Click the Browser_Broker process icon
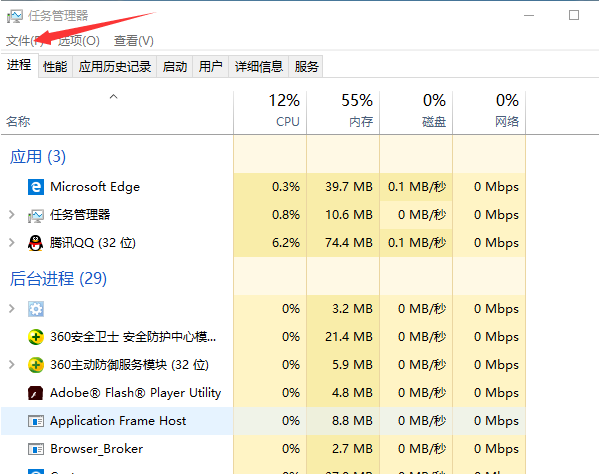602x474 pixels. point(36,449)
